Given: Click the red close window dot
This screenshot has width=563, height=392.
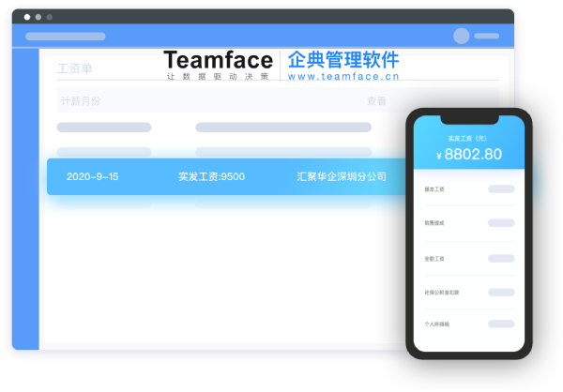Looking at the screenshot, I should 26,17.
